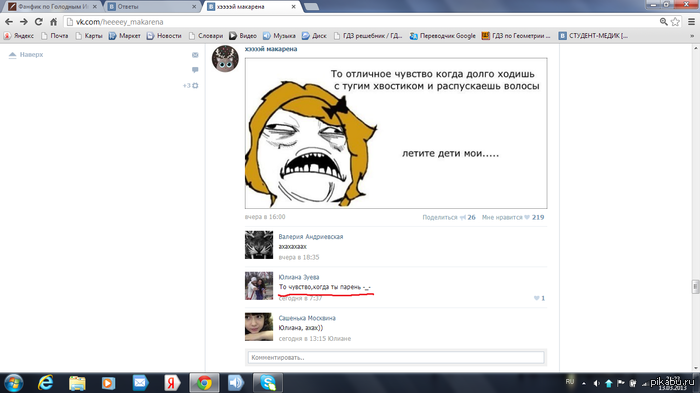This screenshot has width=700, height=393.
Task: Click the page vertical scrollbar thumb
Action: click(x=695, y=286)
